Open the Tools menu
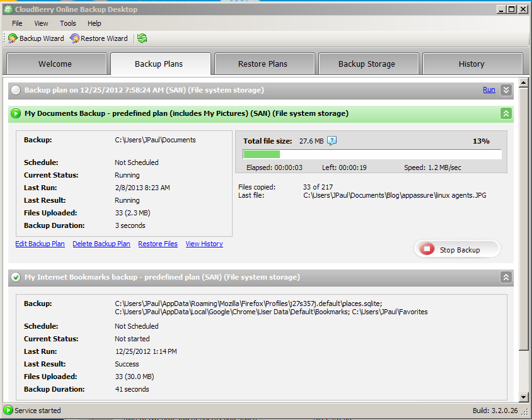Viewport: 532px width, 420px height. [68, 23]
